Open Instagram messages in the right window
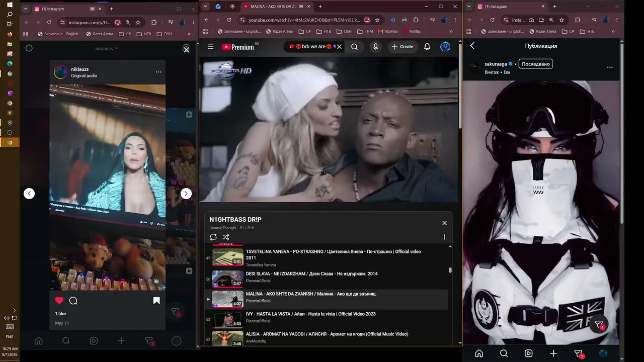644x362 pixels. tap(578, 353)
